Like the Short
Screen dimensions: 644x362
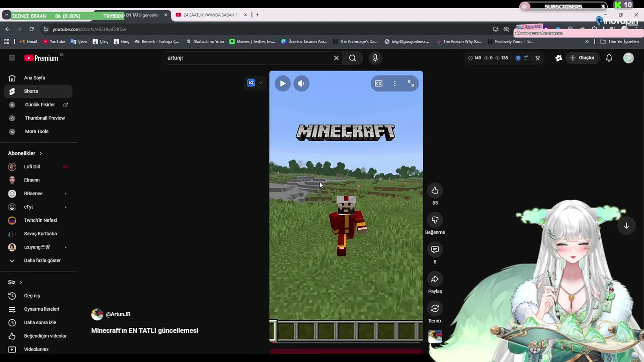pos(435,191)
